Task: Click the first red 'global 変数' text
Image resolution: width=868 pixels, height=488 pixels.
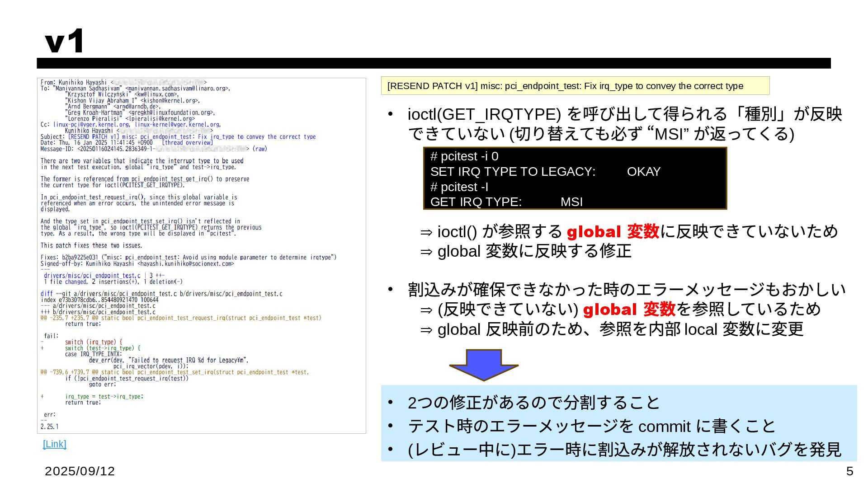Action: coord(613,232)
